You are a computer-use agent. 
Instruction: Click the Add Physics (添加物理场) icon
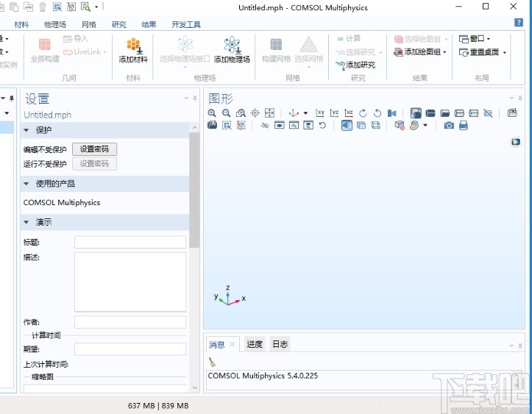[x=232, y=50]
